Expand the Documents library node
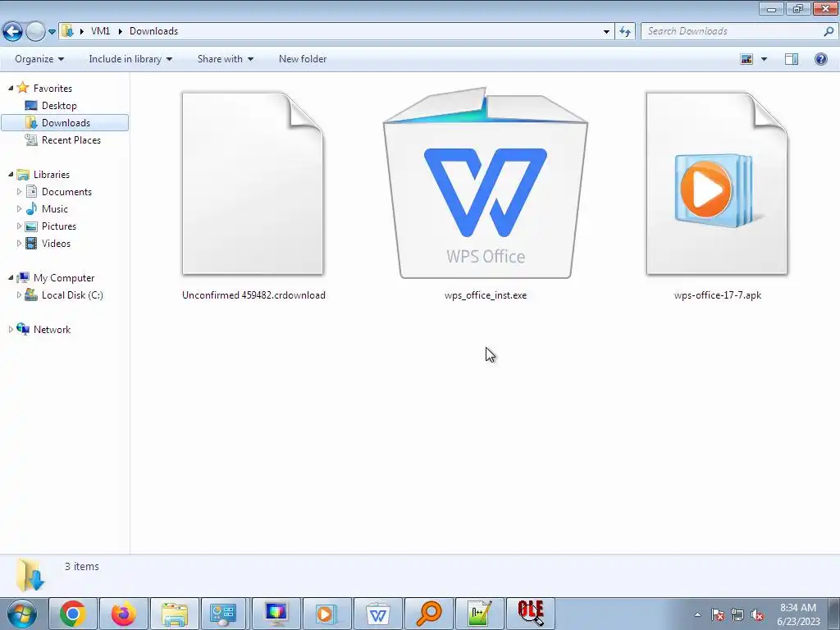Image resolution: width=840 pixels, height=630 pixels. point(20,191)
